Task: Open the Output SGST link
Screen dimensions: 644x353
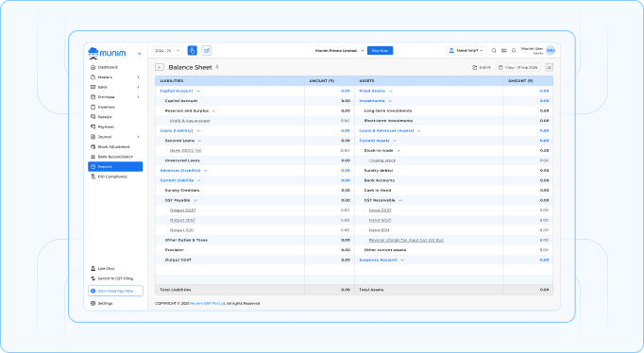Action: click(x=182, y=220)
